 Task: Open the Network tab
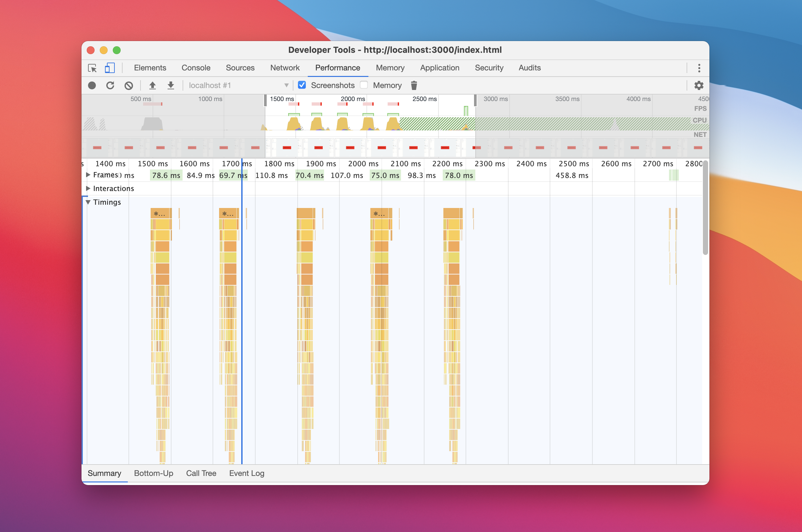tap(285, 68)
